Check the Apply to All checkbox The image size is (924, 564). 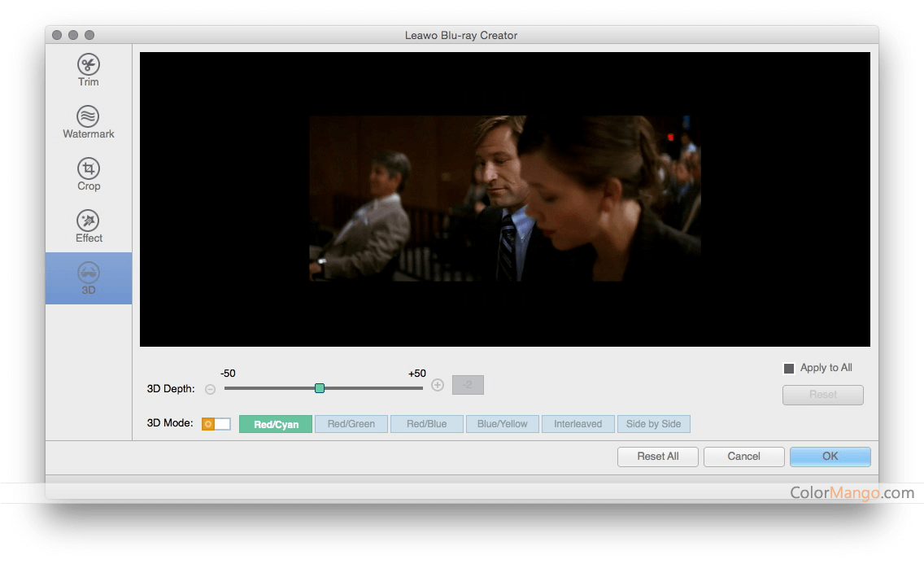tap(788, 369)
